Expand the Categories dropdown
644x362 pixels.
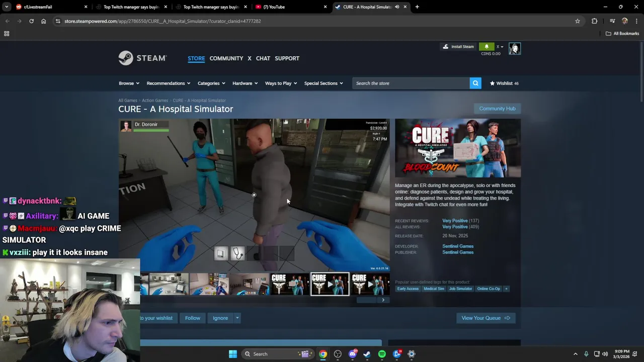point(211,83)
